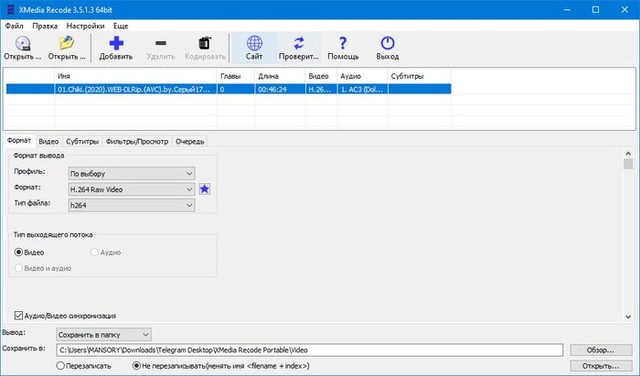This screenshot has height=376, width=640.
Task: Select Видео output stream radio button
Action: tap(18, 252)
